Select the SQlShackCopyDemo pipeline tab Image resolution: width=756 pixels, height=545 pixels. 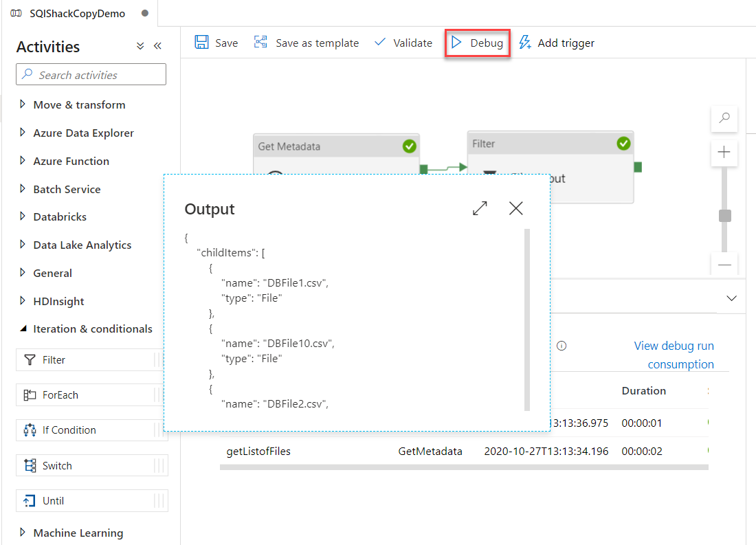coord(77,13)
